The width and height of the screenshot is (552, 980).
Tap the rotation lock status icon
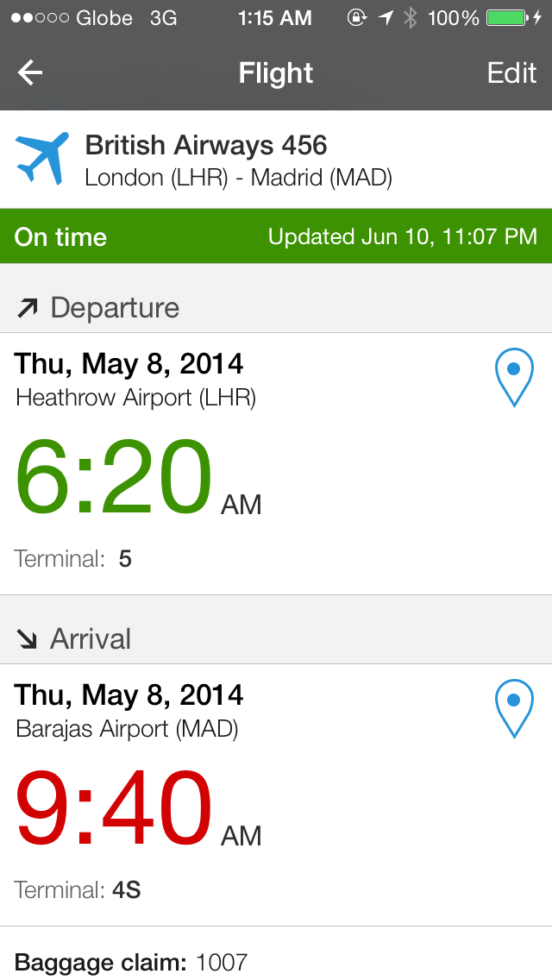pos(356,17)
